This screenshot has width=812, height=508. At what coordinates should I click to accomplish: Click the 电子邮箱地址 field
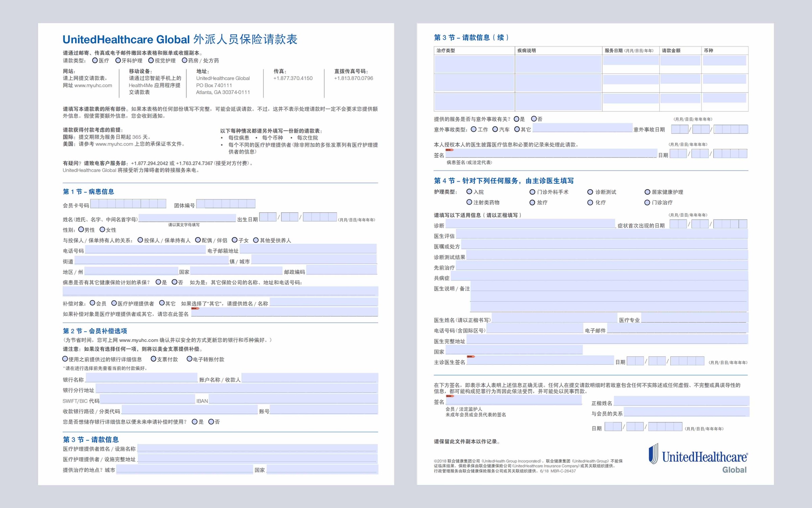[x=308, y=249]
